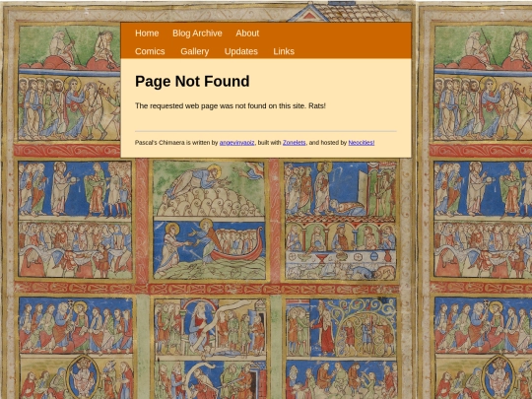
Task: Click the 'Pascal's Chimaera is written by' text
Action: click(x=176, y=143)
